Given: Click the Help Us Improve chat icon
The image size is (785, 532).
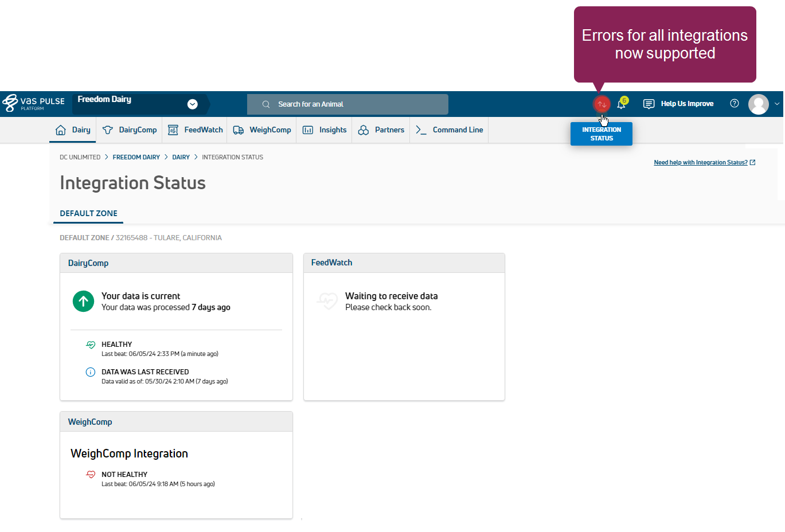Looking at the screenshot, I should click(649, 104).
